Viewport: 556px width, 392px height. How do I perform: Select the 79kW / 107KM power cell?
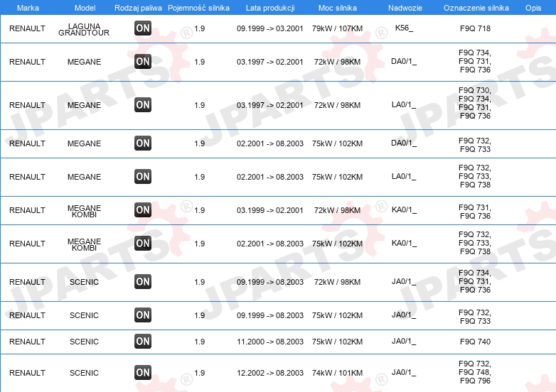[x=337, y=28]
